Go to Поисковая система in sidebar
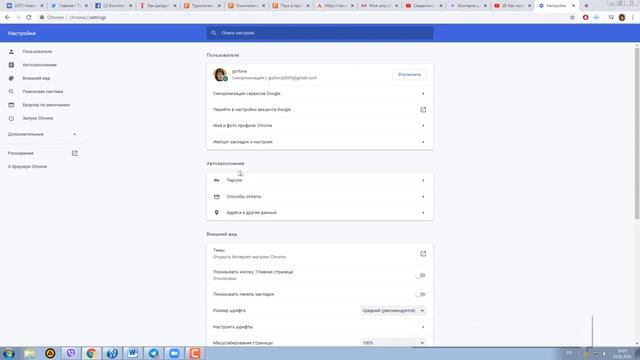Image resolution: width=640 pixels, height=360 pixels. coord(43,91)
